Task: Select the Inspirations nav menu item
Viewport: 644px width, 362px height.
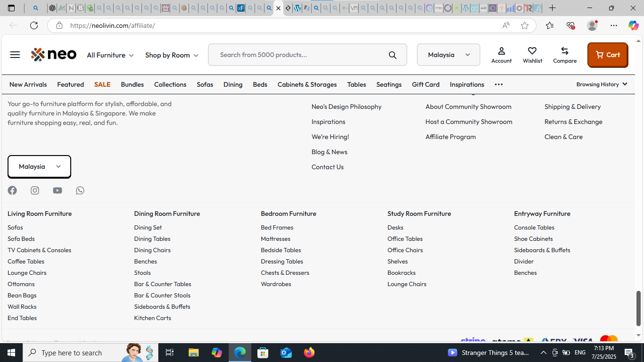Action: (x=467, y=84)
